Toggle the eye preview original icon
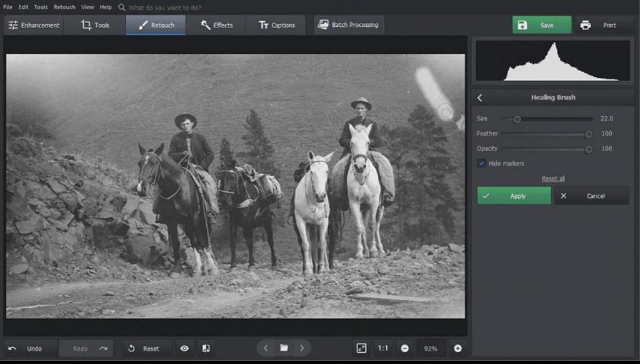The width and height of the screenshot is (640, 364). click(184, 348)
